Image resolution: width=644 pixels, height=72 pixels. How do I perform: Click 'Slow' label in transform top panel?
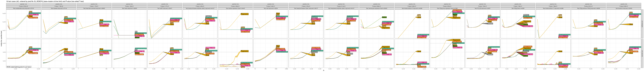tap(631, 24)
